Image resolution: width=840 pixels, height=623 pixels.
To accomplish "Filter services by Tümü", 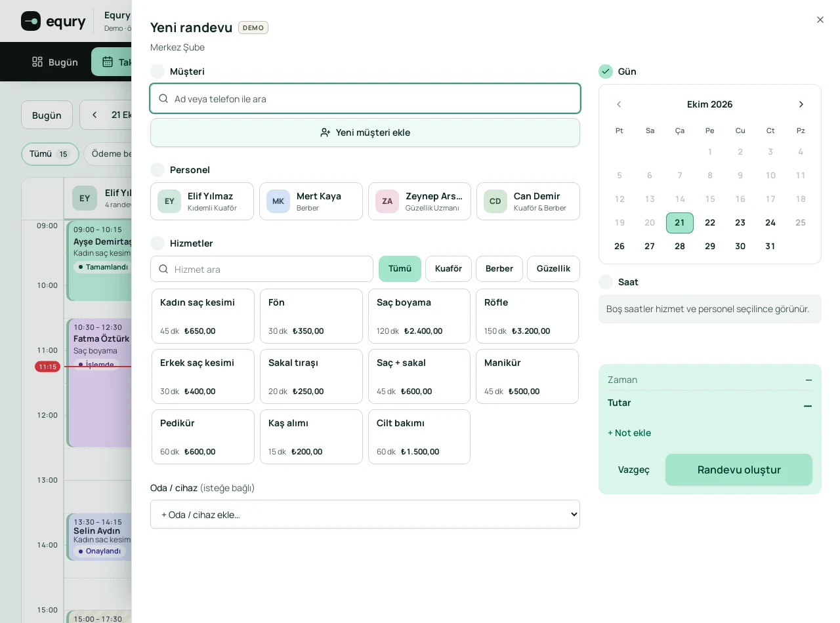I will (x=400, y=269).
